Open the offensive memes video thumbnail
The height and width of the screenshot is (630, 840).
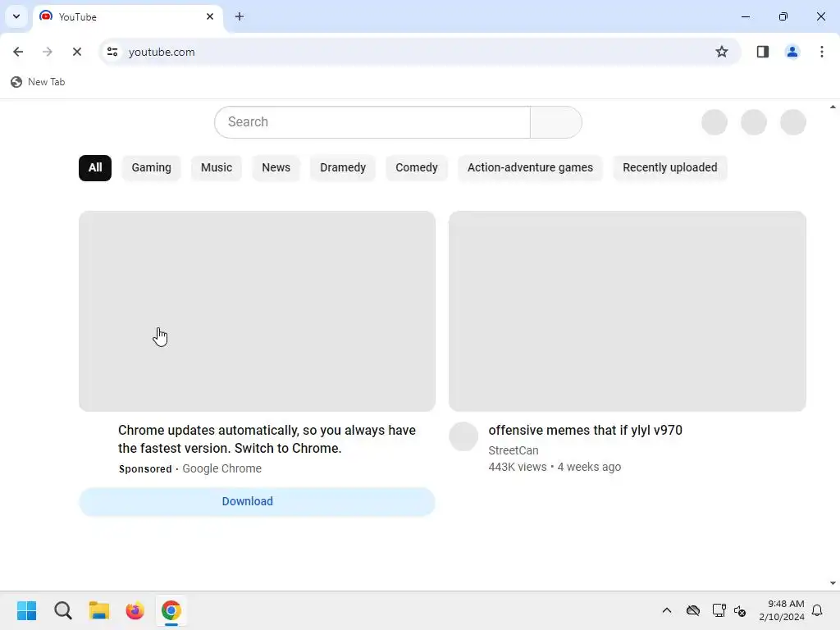628,311
